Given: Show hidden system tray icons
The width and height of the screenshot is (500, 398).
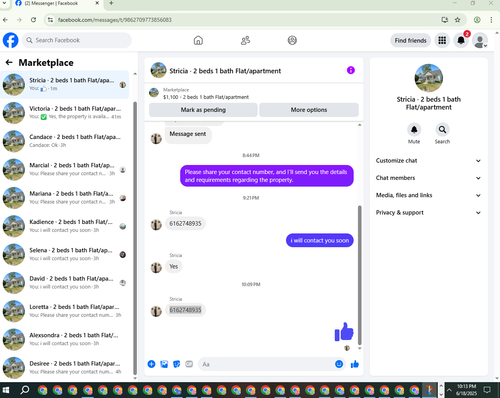Looking at the screenshot, I should click(x=449, y=390).
